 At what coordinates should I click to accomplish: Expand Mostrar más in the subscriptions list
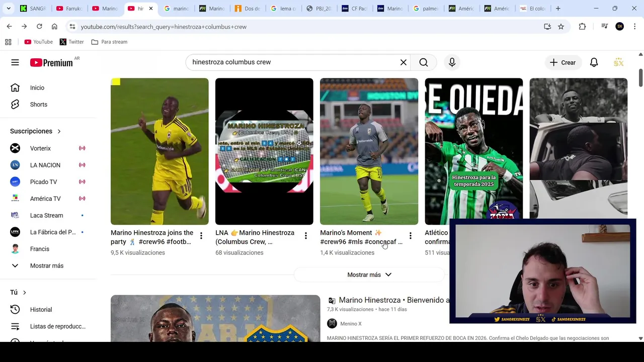[48, 265]
